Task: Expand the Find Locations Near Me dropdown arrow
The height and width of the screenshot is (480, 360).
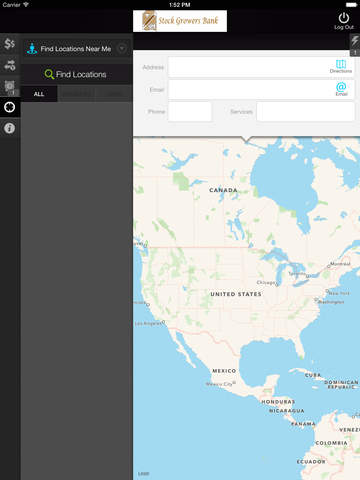Action: point(122,49)
